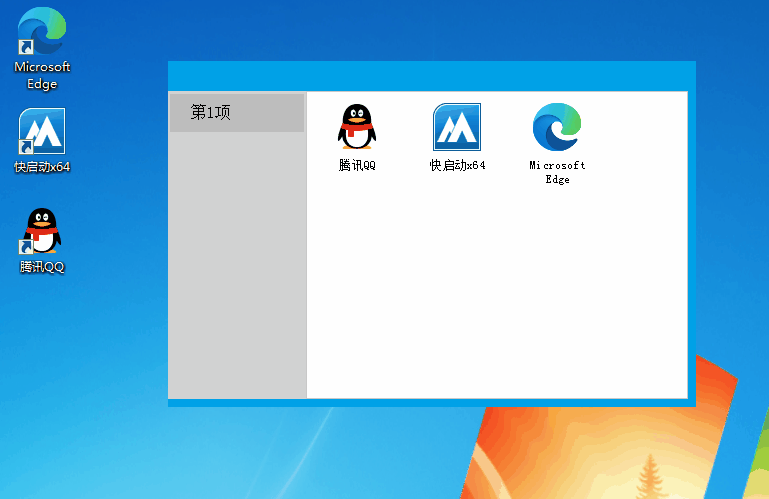Select the 第1项 tab in the sidebar
769x499 pixels.
pyautogui.click(x=237, y=112)
